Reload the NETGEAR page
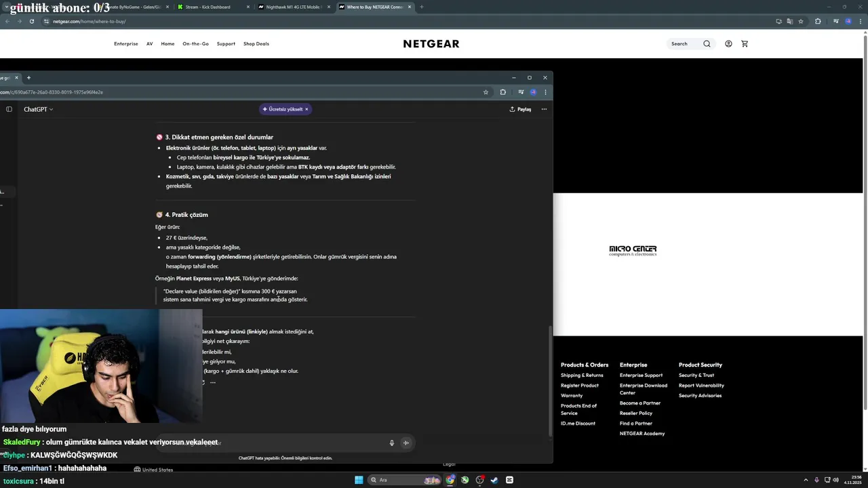 tap(31, 22)
